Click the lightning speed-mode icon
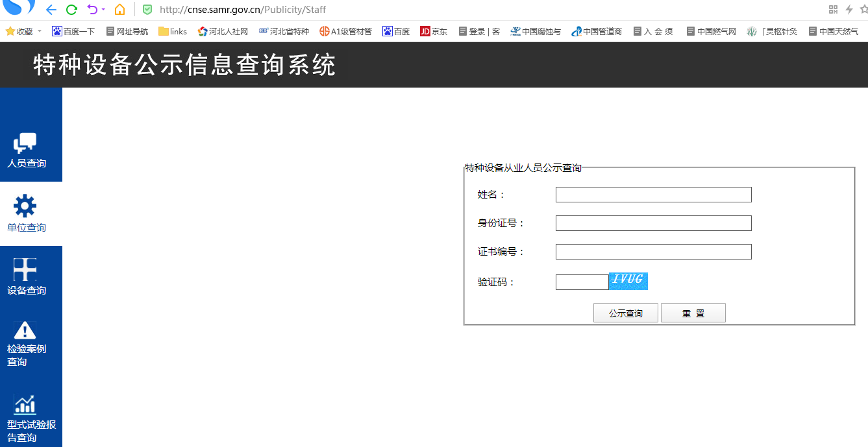This screenshot has height=447, width=868. (x=849, y=10)
